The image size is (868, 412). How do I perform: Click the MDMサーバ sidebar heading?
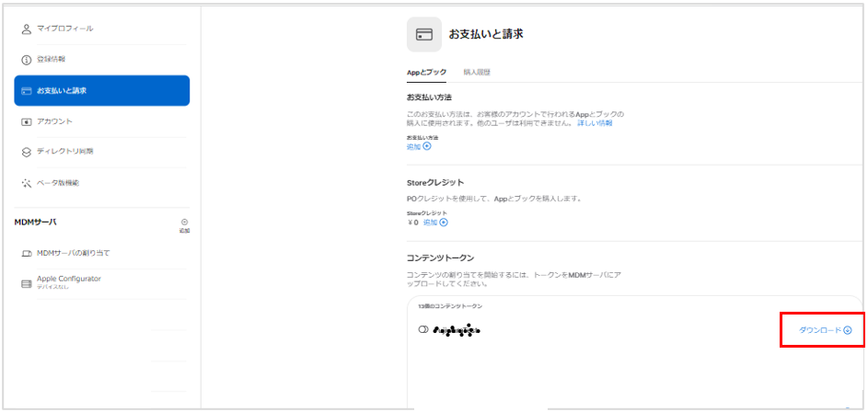click(x=35, y=223)
